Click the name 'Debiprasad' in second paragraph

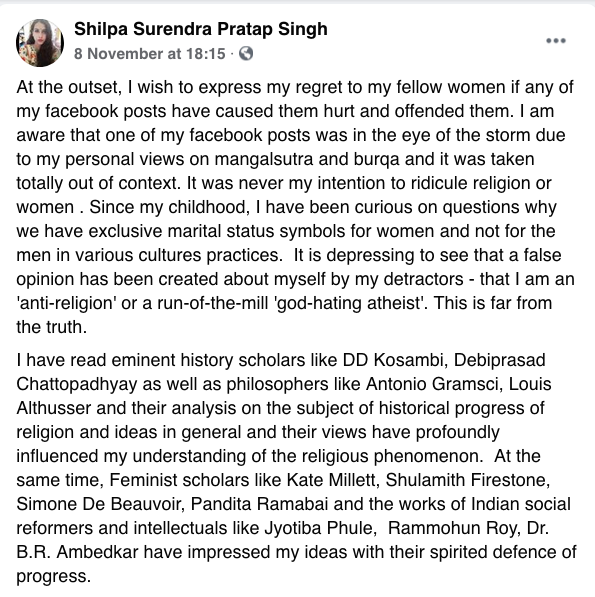pos(499,360)
